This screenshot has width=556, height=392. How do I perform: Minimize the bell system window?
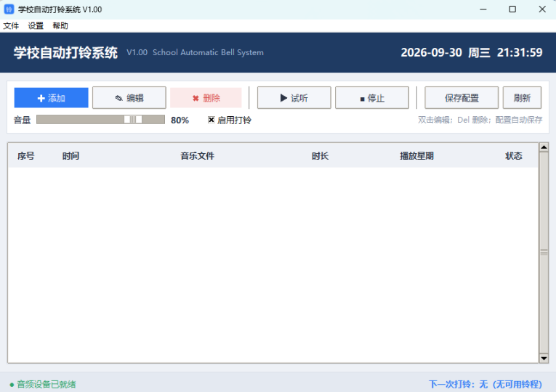coord(483,9)
